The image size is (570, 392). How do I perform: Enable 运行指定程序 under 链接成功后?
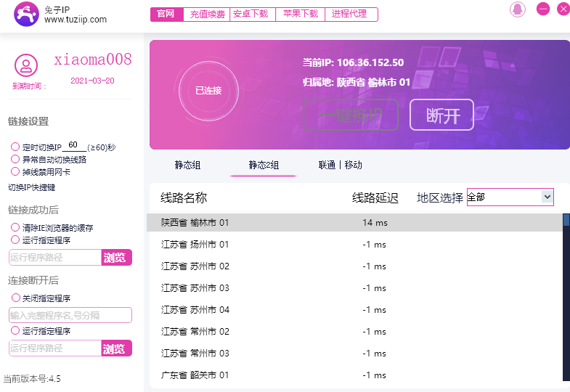pyautogui.click(x=15, y=240)
